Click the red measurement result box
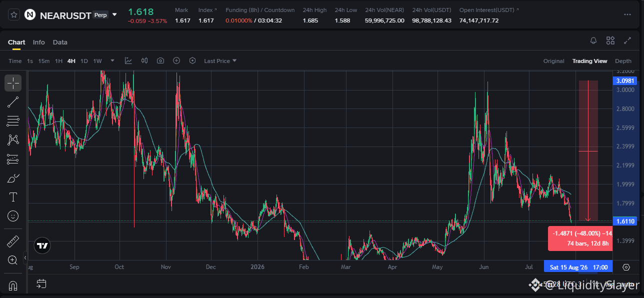This screenshot has height=298, width=644. pos(580,238)
